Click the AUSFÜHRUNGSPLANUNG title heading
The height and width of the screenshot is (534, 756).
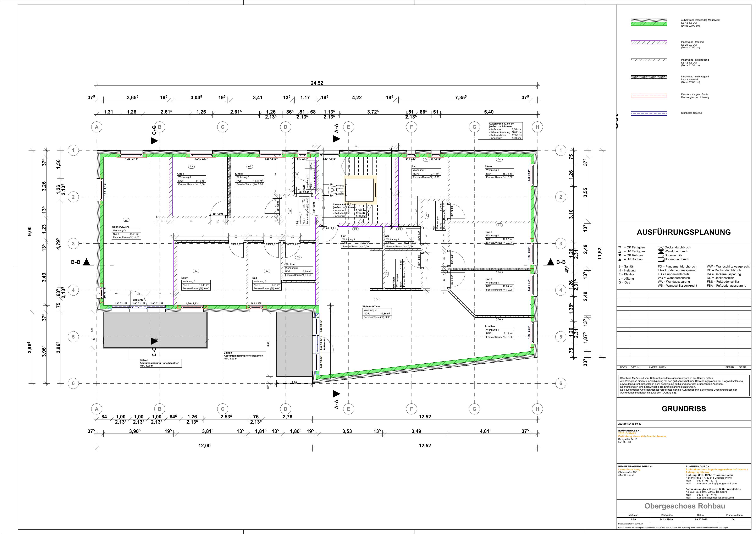684,232
